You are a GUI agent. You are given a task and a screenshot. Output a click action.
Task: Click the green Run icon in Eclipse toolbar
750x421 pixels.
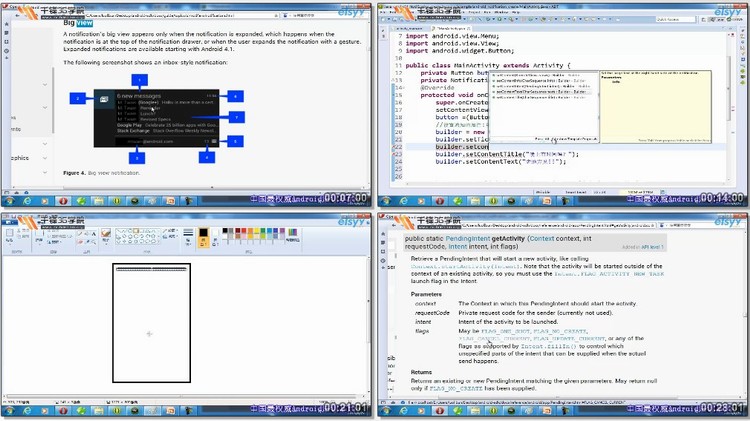tap(499, 19)
